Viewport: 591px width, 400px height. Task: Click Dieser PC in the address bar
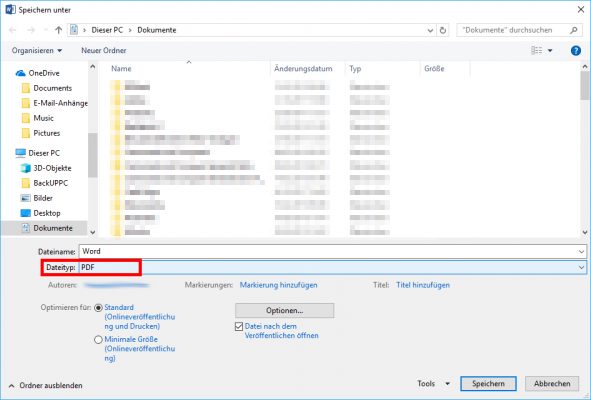[x=107, y=30]
